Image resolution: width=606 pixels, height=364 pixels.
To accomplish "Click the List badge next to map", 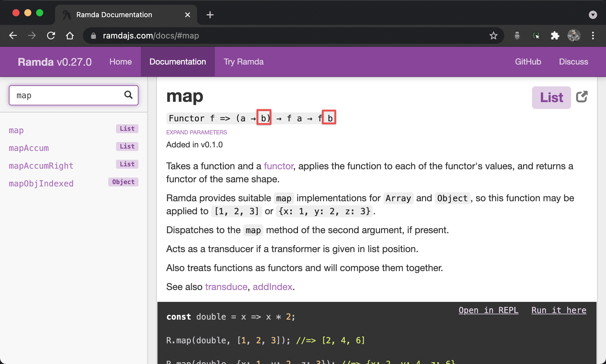I will pyautogui.click(x=127, y=129).
